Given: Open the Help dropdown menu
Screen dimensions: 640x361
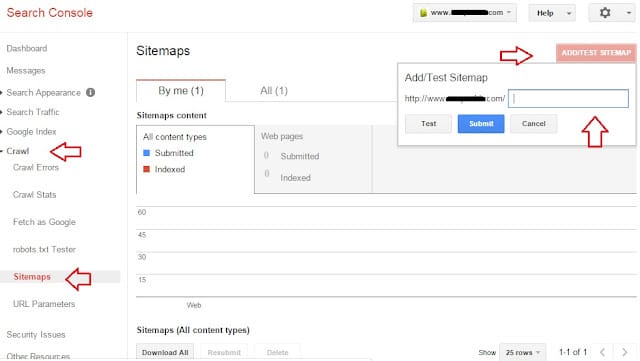Looking at the screenshot, I should pyautogui.click(x=552, y=13).
